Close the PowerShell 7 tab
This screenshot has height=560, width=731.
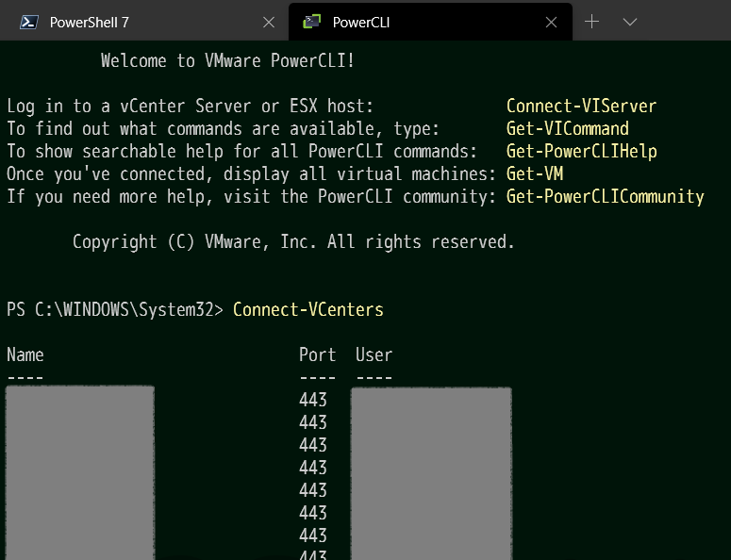click(269, 22)
